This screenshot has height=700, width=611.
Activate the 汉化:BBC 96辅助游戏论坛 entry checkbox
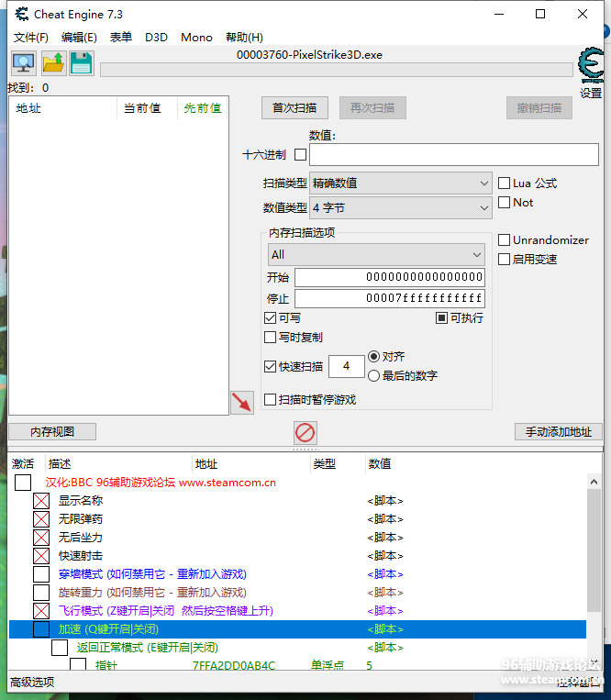pos(23,483)
